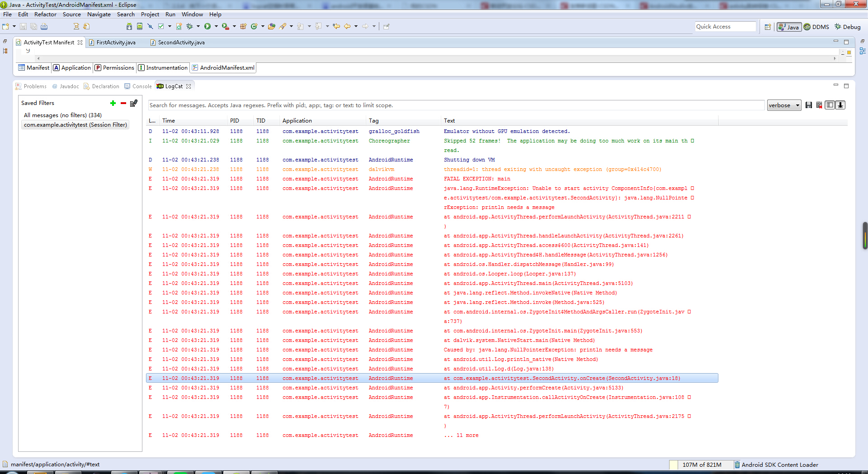Click the Clear Log icon in LogCat
868x474 pixels.
[x=819, y=105]
